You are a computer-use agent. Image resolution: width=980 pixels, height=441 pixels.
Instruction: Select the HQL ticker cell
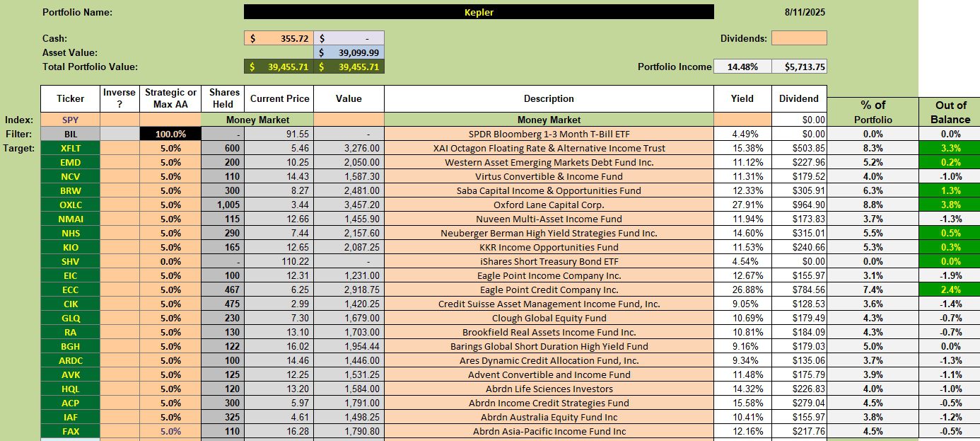click(x=70, y=389)
